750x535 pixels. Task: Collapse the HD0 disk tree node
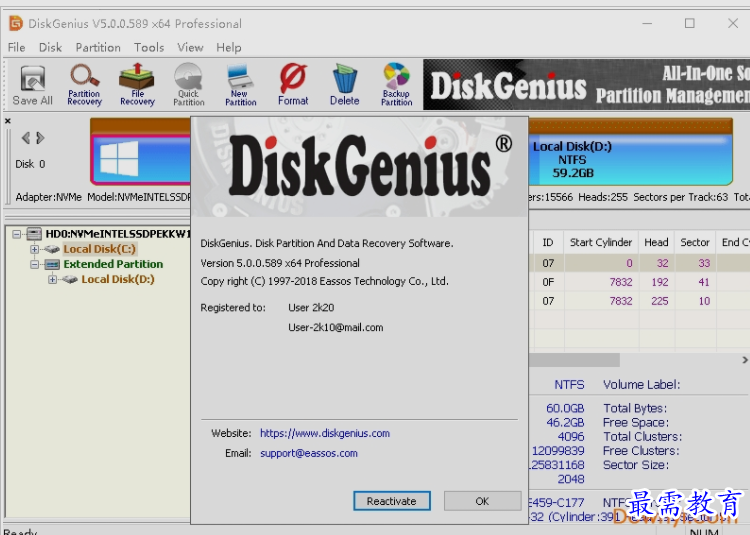[17, 234]
